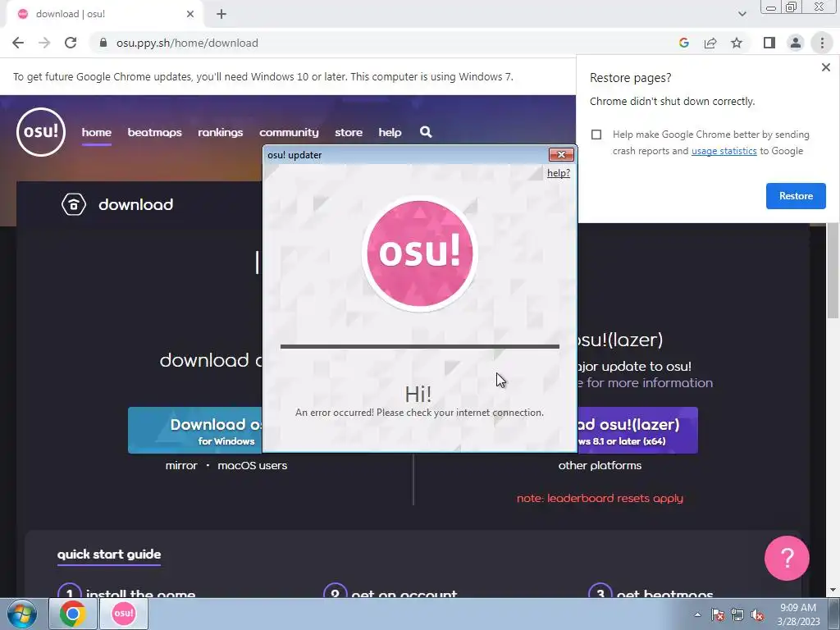The height and width of the screenshot is (630, 840).
Task: Open Chrome profile avatar icon
Action: [796, 43]
